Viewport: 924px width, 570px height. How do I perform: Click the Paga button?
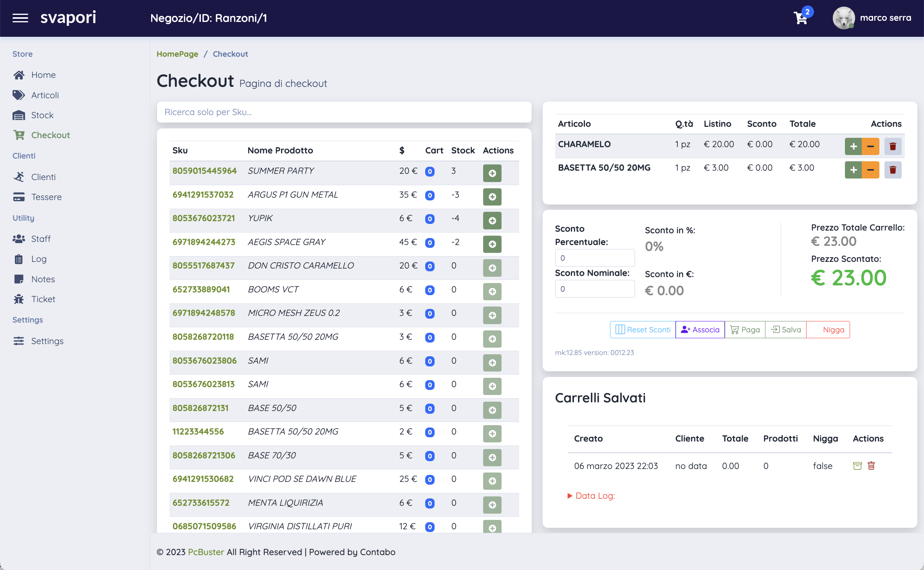click(x=745, y=330)
